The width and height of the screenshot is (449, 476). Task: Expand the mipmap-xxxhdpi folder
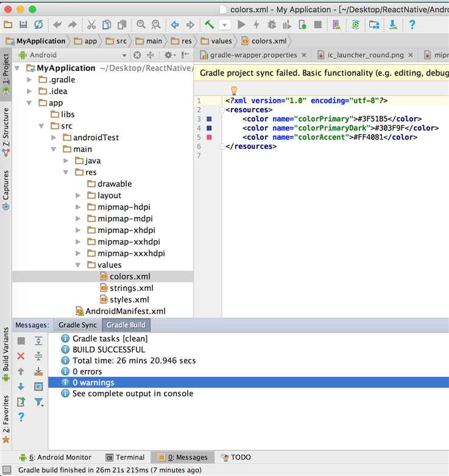[77, 253]
